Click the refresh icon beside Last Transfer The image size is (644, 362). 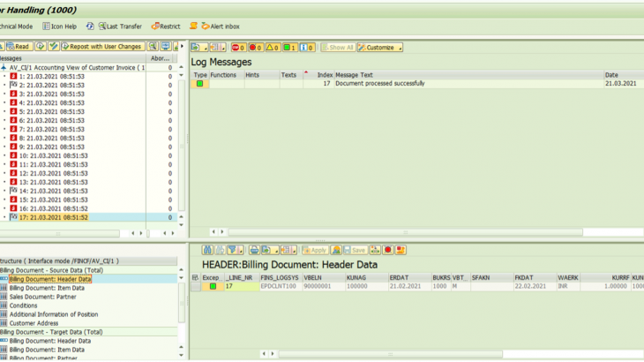tap(90, 26)
